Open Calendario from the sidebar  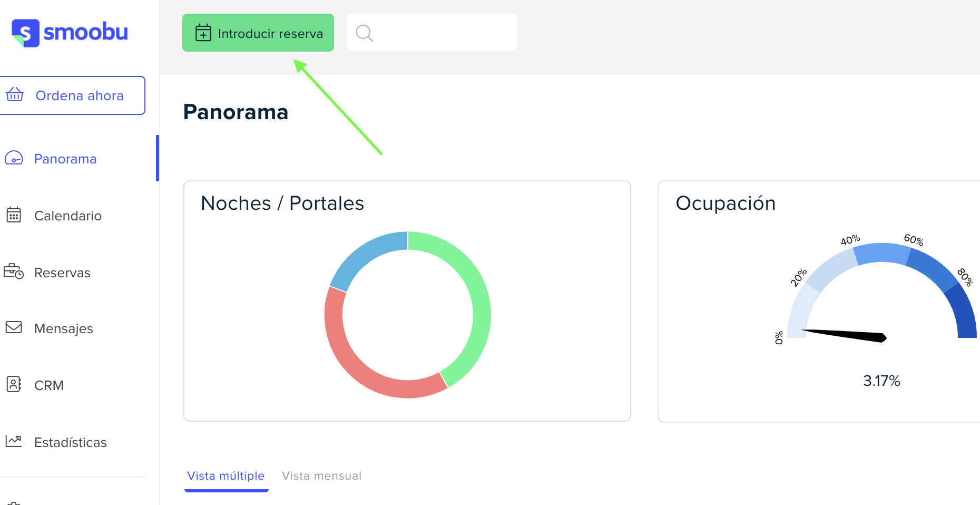coord(68,216)
